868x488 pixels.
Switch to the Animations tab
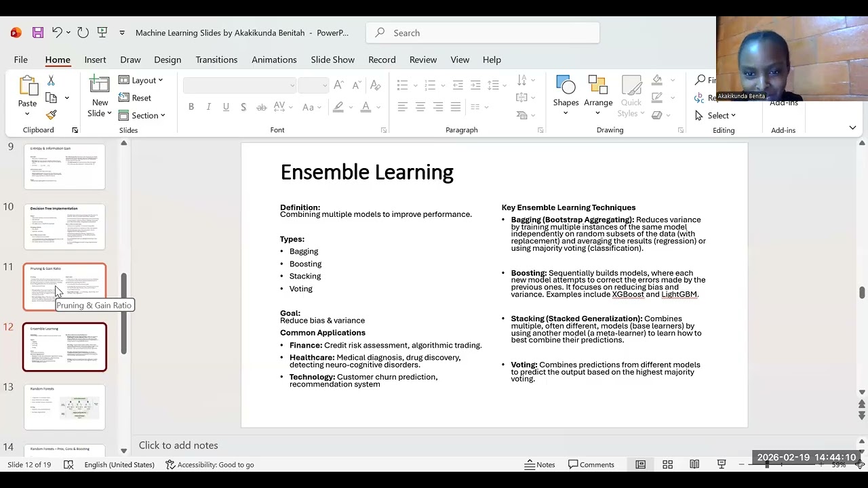[274, 60]
